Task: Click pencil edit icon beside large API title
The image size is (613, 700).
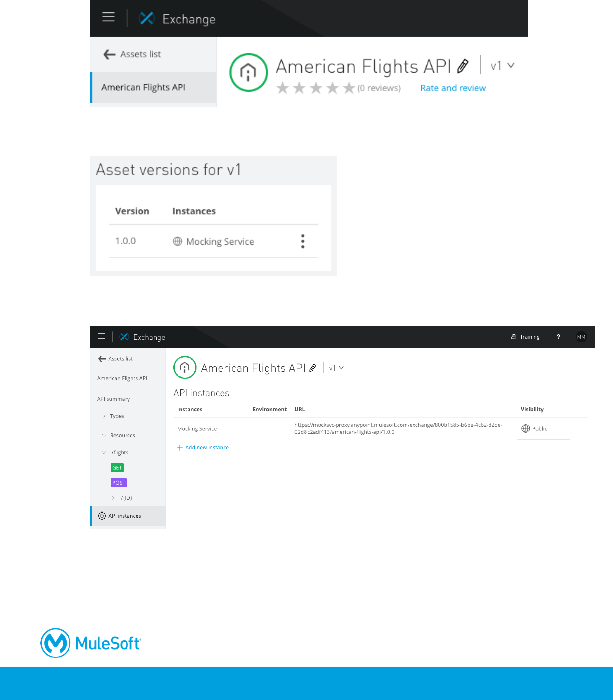Action: [463, 66]
